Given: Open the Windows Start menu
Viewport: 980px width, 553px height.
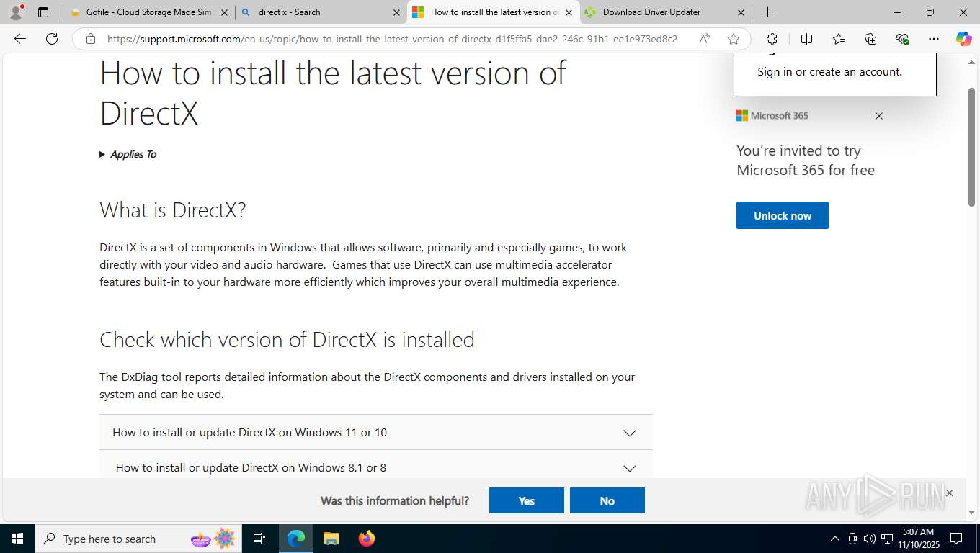Looking at the screenshot, I should point(17,539).
